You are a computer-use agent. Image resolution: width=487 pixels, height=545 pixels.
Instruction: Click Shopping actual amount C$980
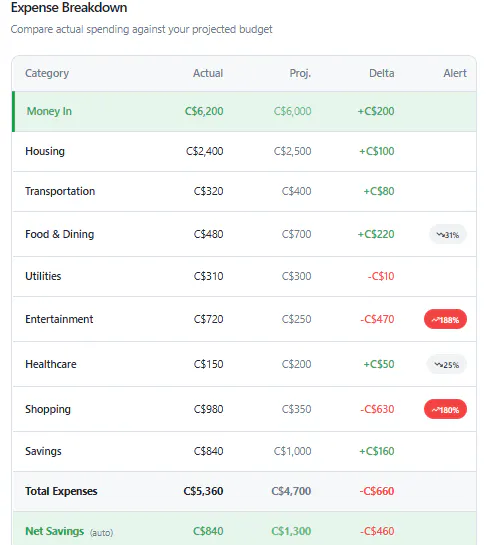(208, 409)
